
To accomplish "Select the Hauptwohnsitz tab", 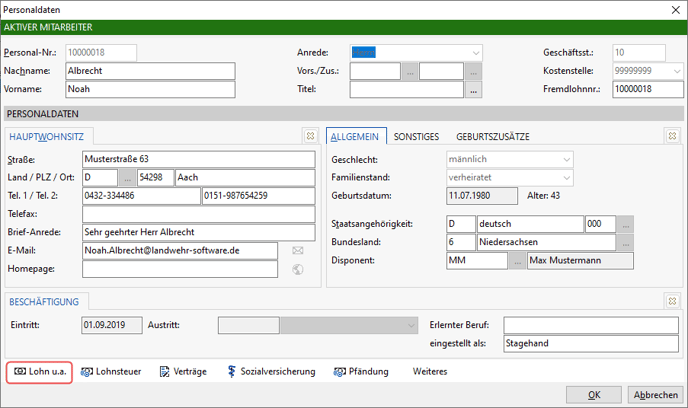I will click(47, 136).
